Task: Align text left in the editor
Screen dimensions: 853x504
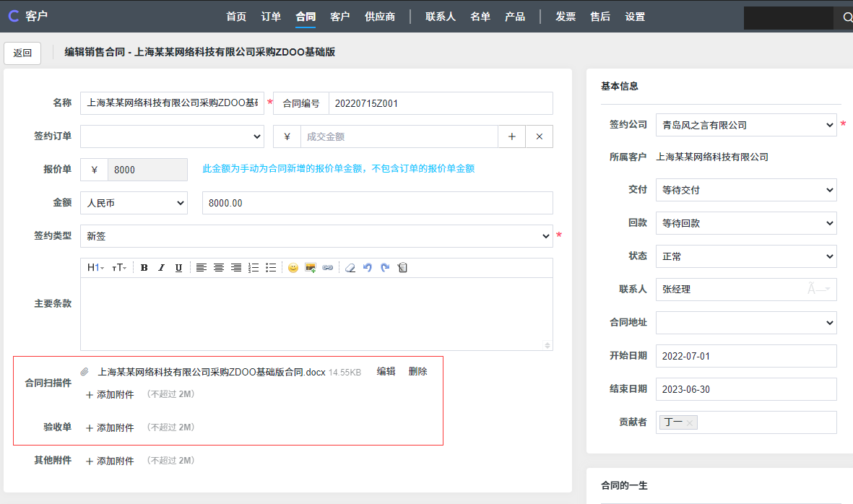Action: pos(202,267)
